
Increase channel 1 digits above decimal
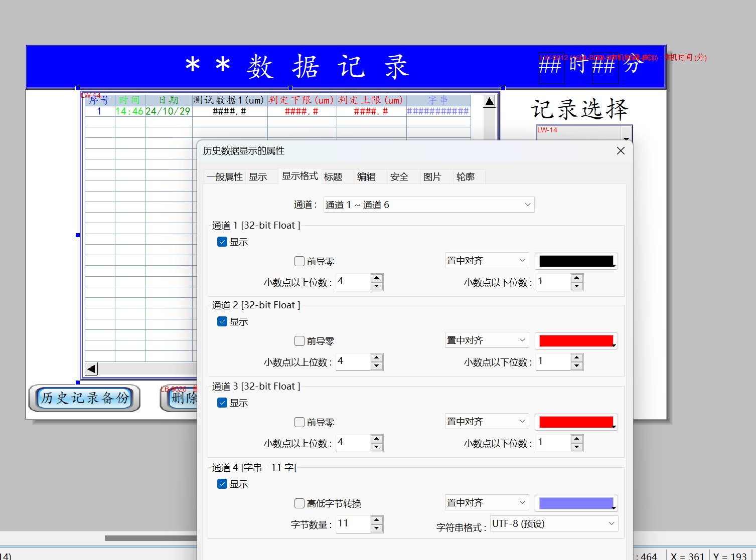[377, 278]
